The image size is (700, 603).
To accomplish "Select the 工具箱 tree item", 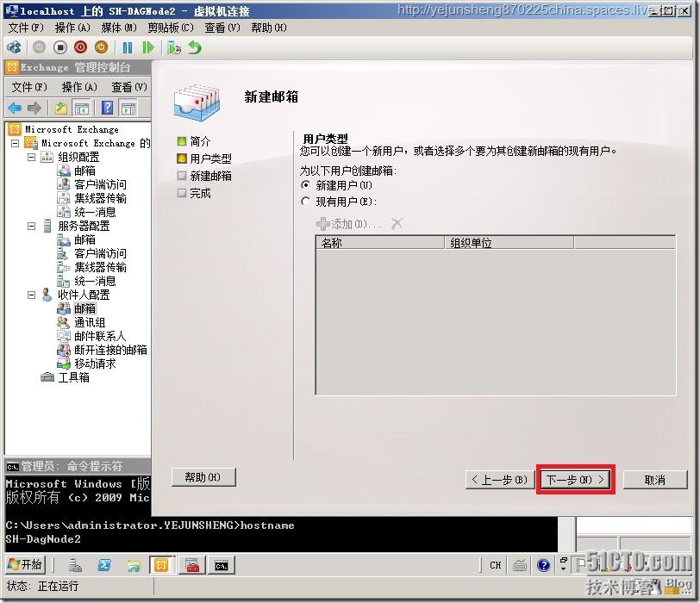I will click(73, 378).
